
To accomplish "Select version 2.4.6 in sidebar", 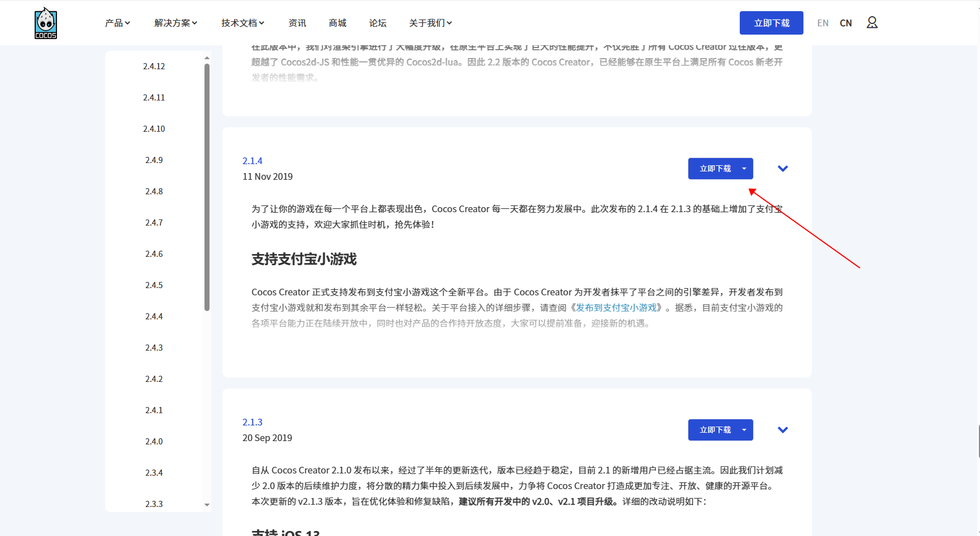I will coord(154,253).
